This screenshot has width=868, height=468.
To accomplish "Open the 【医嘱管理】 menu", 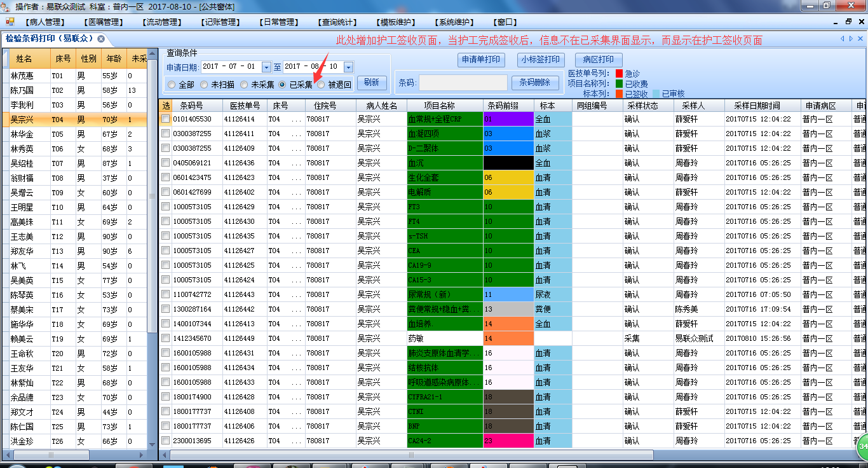I will [104, 22].
